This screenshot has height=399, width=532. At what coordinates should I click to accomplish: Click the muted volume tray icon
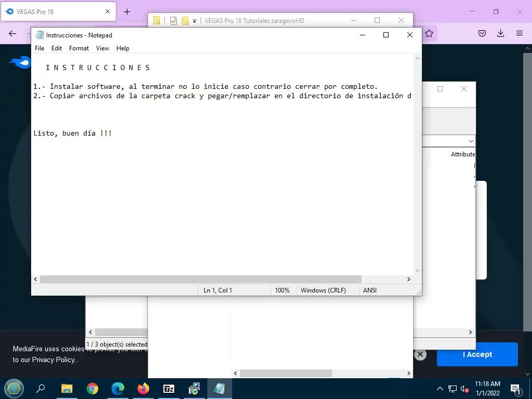point(465,389)
